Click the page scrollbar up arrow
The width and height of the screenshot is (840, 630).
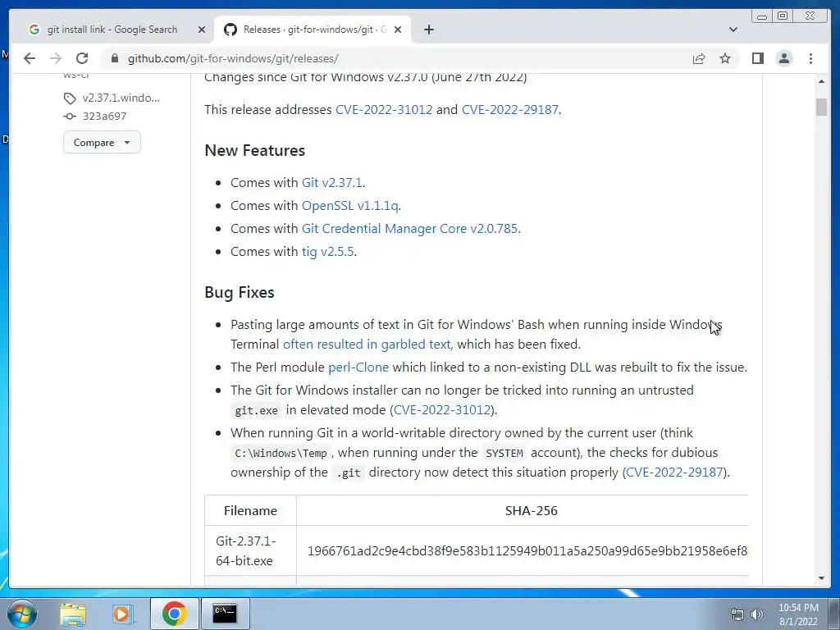pos(821,81)
